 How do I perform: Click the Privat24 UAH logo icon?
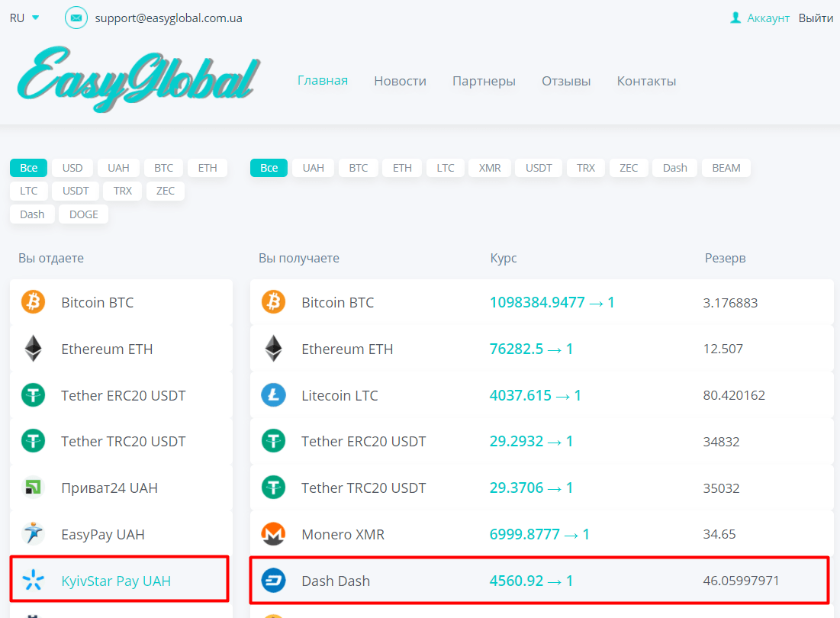click(x=33, y=488)
